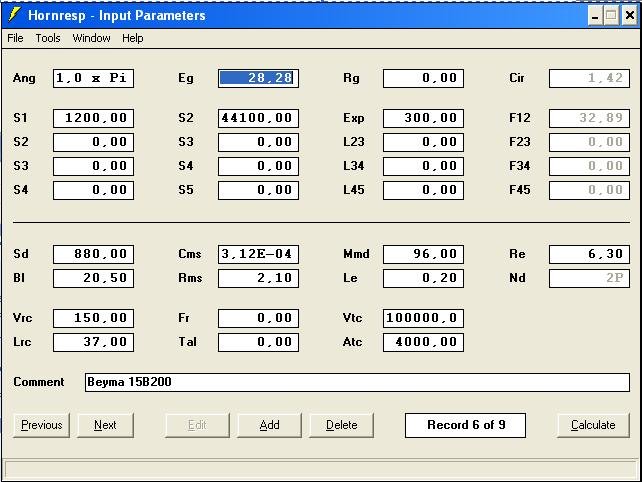
Task: Click the F45 field
Action: tap(589, 190)
